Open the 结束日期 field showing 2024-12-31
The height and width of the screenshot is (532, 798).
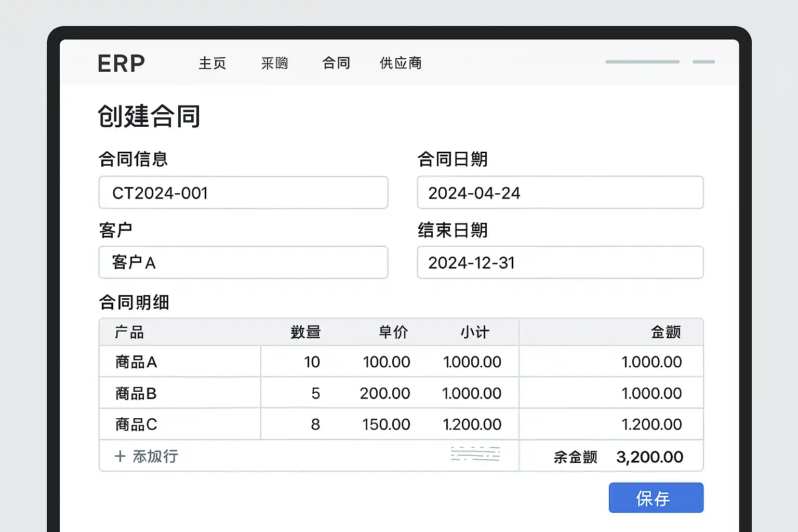pyautogui.click(x=560, y=262)
